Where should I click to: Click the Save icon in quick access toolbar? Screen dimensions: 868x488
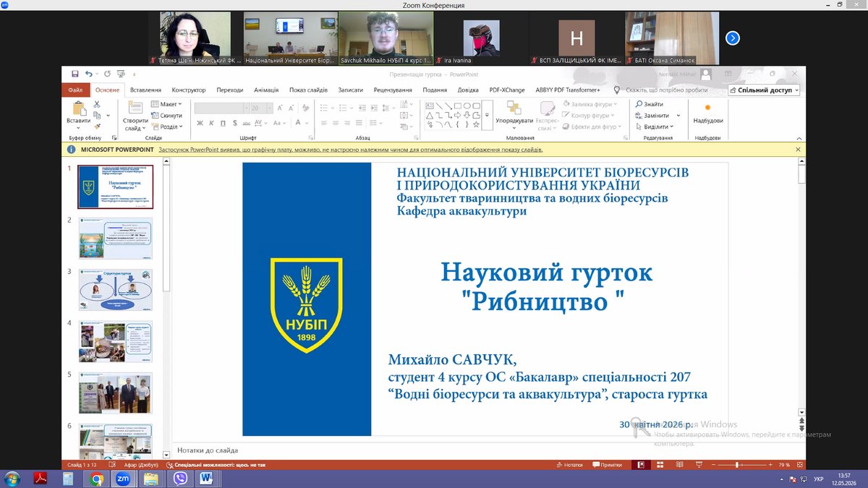coord(75,74)
